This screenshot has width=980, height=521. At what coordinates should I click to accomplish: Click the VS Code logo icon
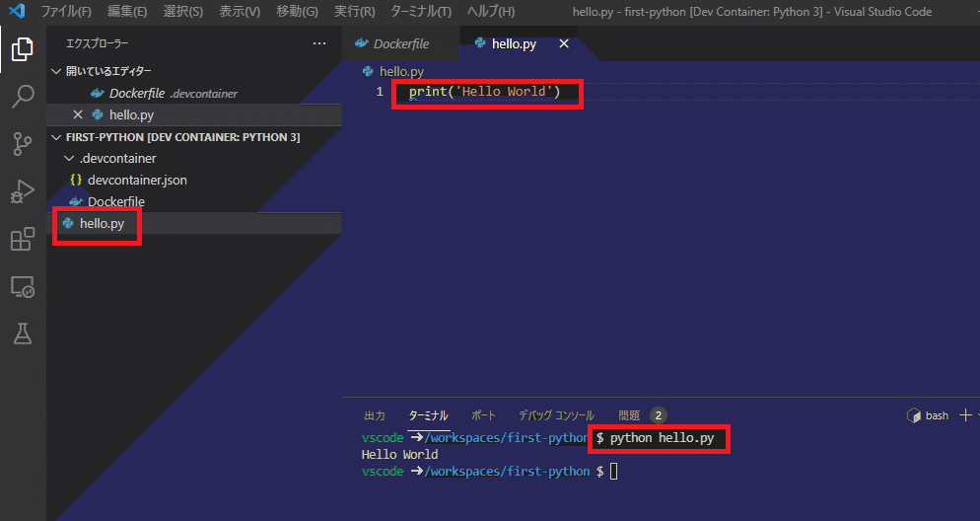(x=17, y=11)
